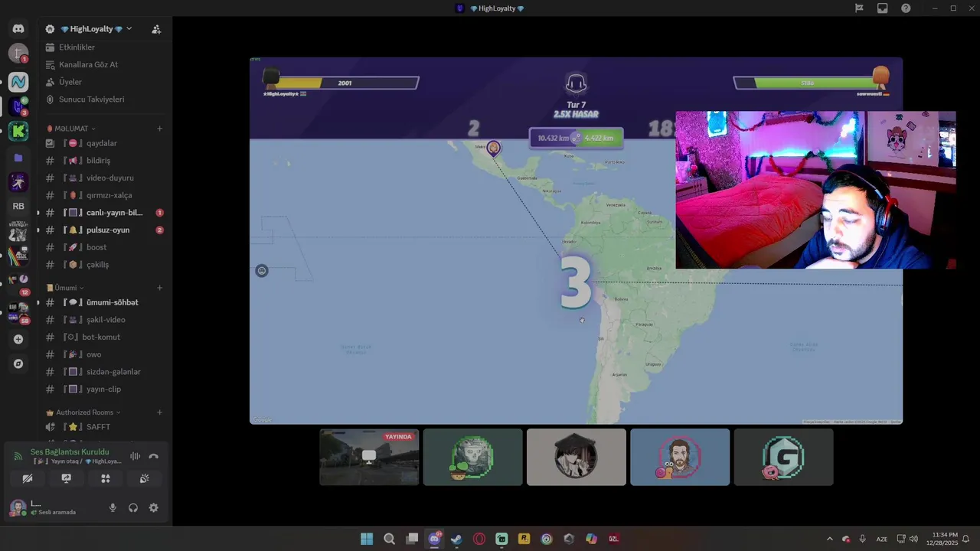Select the live stream thumbnail marked YAYINDA
Image resolution: width=980 pixels, height=551 pixels.
[369, 457]
